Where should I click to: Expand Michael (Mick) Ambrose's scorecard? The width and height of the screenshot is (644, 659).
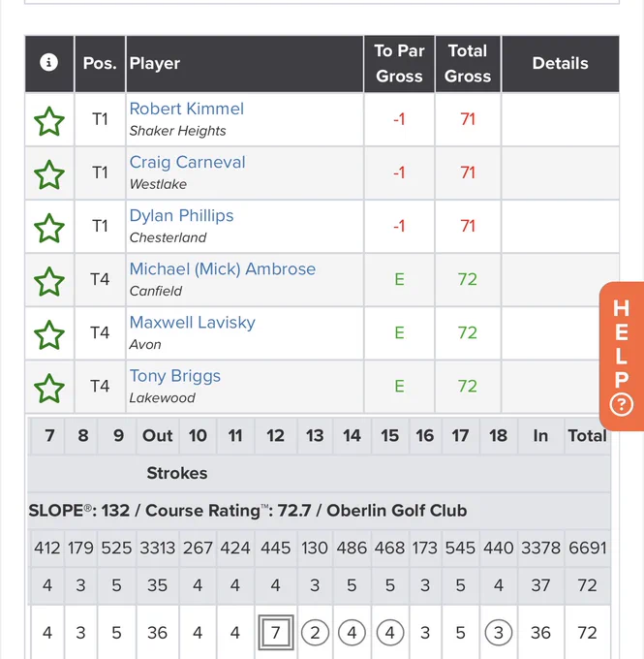pyautogui.click(x=223, y=269)
